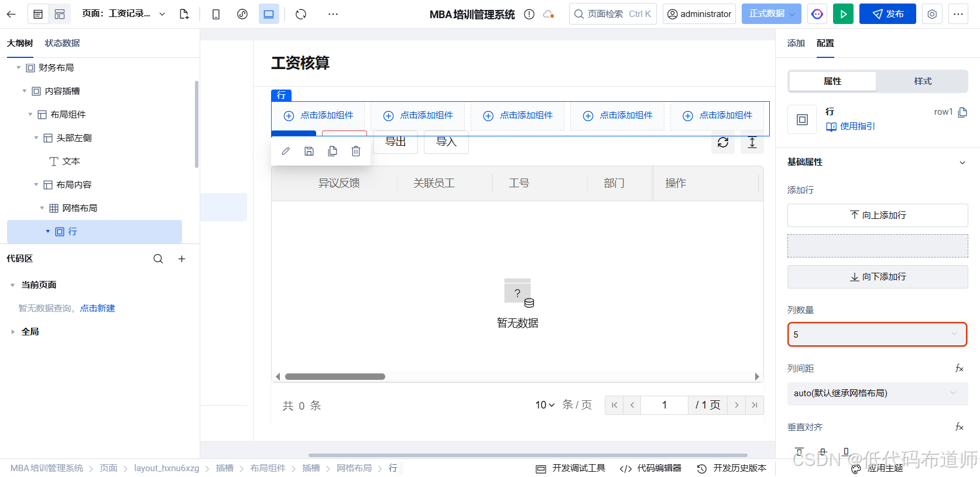
Task: Click the first page pagination icon
Action: 614,405
